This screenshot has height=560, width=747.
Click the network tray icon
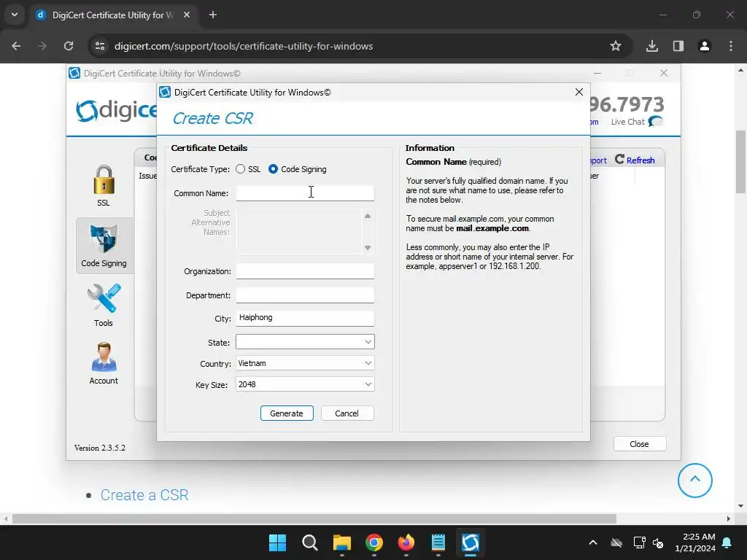click(639, 542)
